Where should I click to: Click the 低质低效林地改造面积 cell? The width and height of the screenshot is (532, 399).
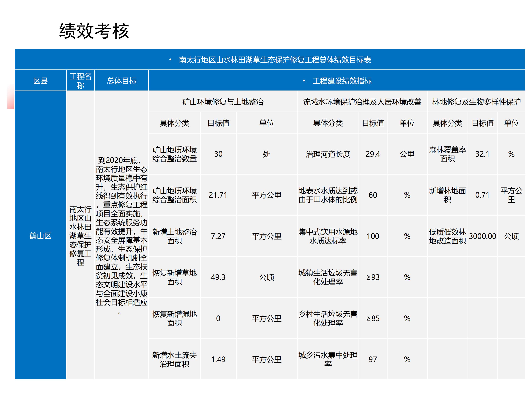(447, 236)
